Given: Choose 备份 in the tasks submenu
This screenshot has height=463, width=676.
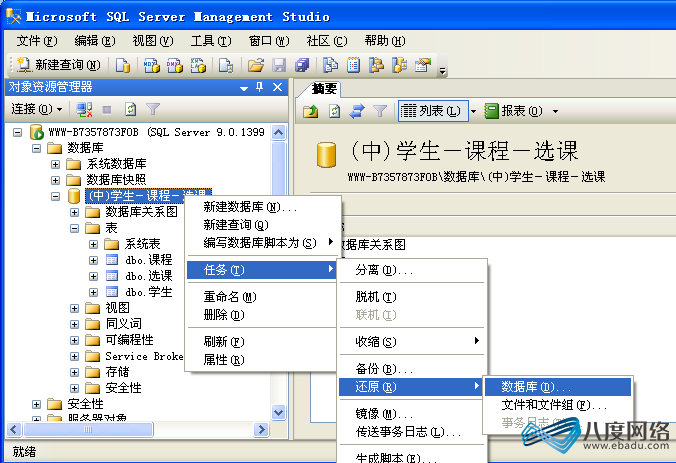Looking at the screenshot, I should [412, 369].
